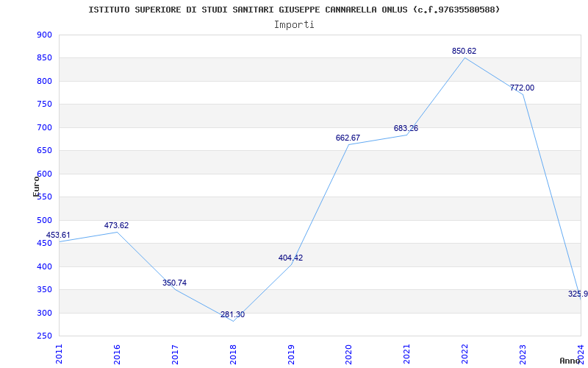Click the Euro y-axis title

(36, 186)
